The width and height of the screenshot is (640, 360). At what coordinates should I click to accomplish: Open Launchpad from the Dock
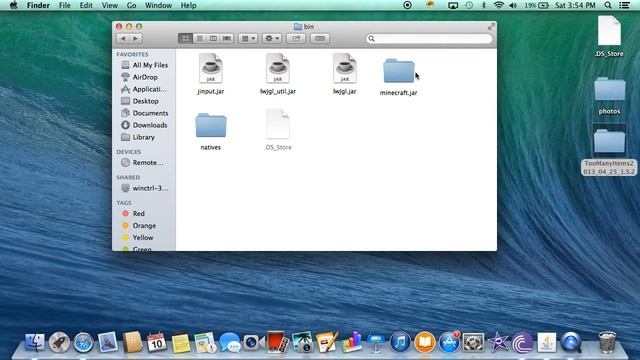[59, 342]
